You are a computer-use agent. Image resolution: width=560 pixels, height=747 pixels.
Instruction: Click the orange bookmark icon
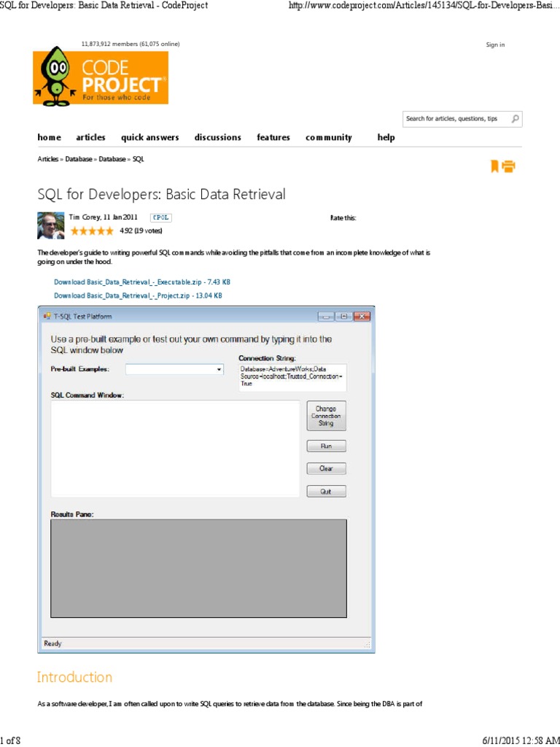pyautogui.click(x=494, y=166)
